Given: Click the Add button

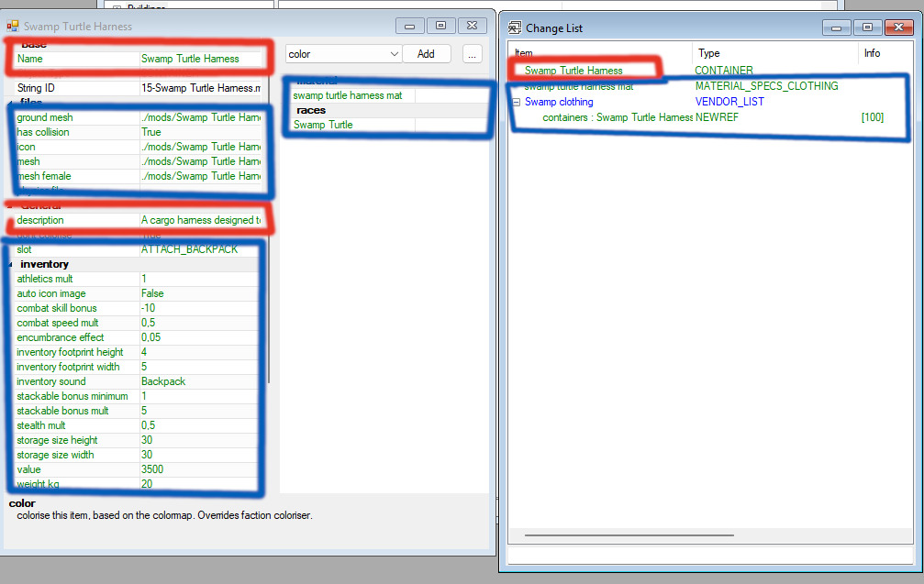Looking at the screenshot, I should (427, 53).
